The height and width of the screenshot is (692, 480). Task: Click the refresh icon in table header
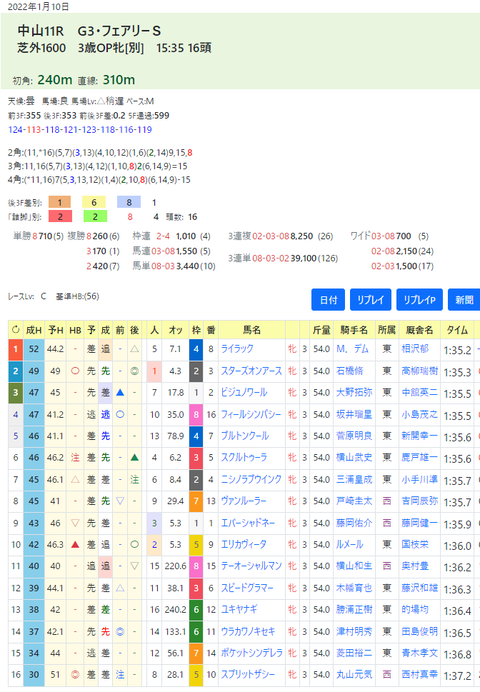point(16,330)
